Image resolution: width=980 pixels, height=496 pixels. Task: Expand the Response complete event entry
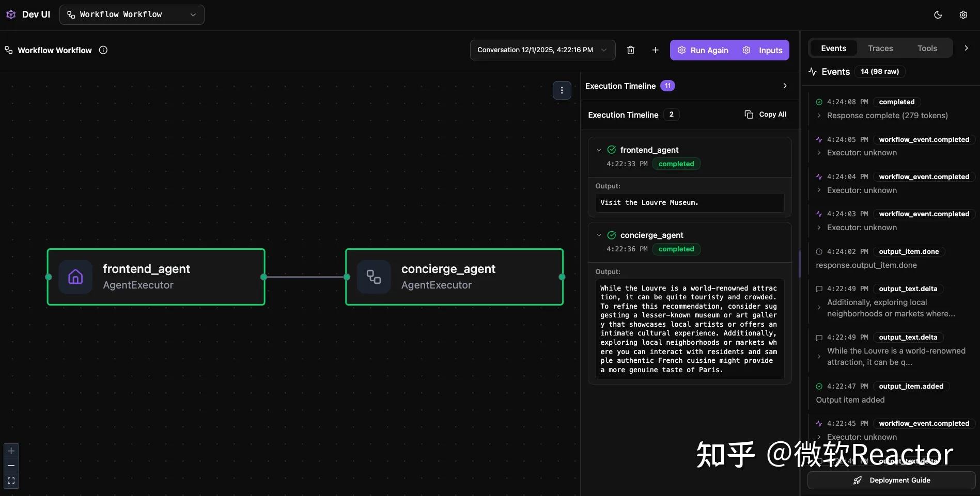(x=818, y=116)
